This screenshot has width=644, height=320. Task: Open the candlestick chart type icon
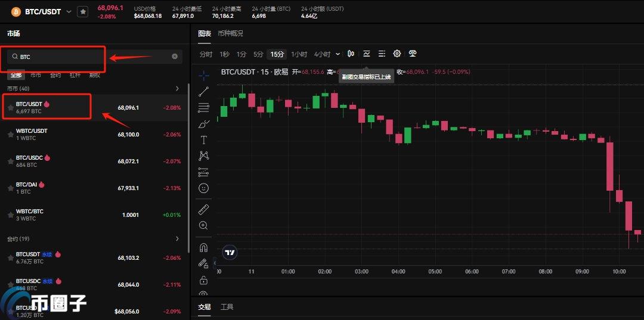pyautogui.click(x=351, y=54)
